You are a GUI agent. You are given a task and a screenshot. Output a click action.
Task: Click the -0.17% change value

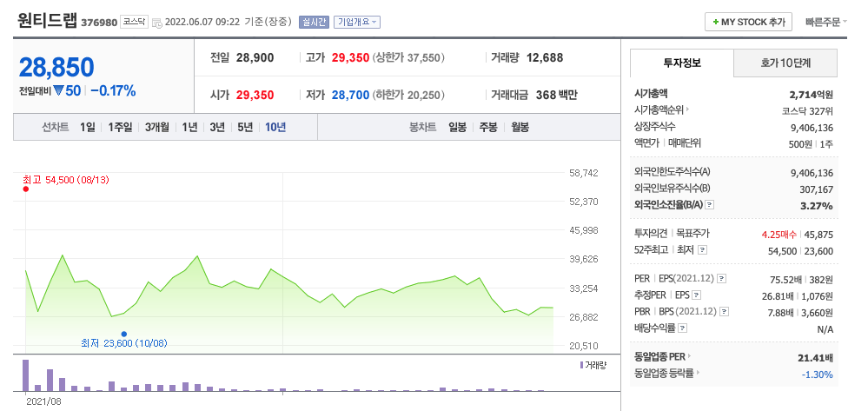point(113,91)
